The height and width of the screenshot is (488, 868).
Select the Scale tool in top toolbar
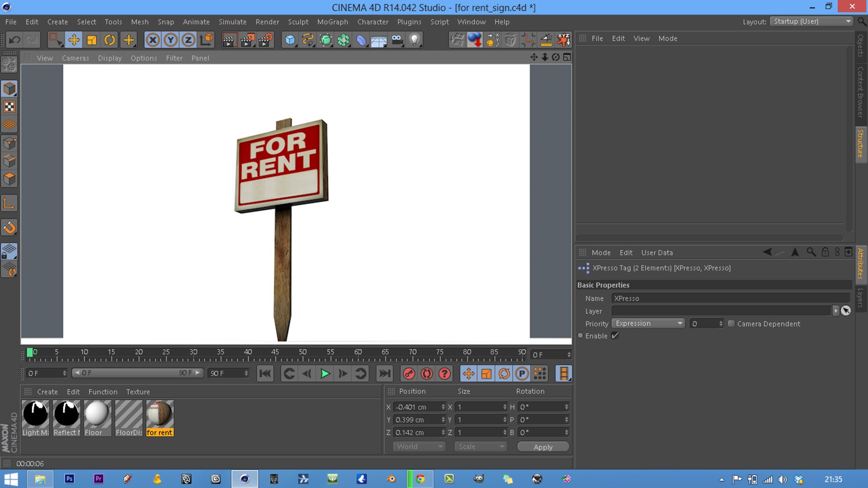click(x=92, y=40)
